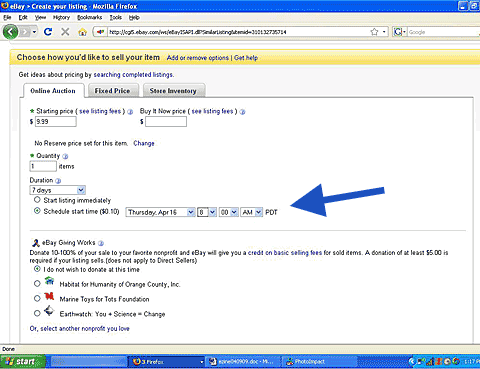Switch to Online Auction tab
This screenshot has height=369, width=480.
click(x=53, y=91)
